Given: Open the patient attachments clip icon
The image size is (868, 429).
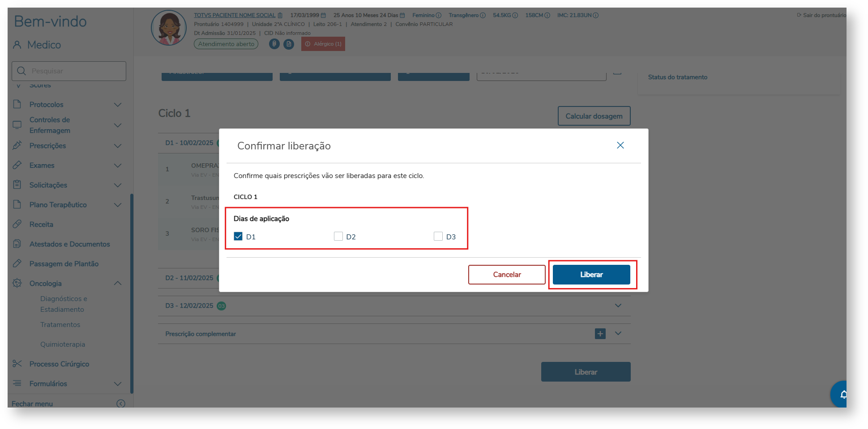Looking at the screenshot, I should 274,44.
